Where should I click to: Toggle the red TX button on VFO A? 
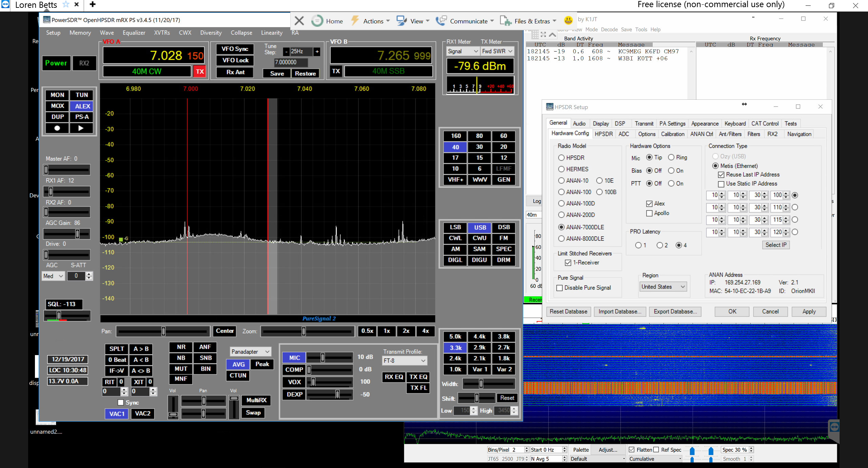pos(200,72)
